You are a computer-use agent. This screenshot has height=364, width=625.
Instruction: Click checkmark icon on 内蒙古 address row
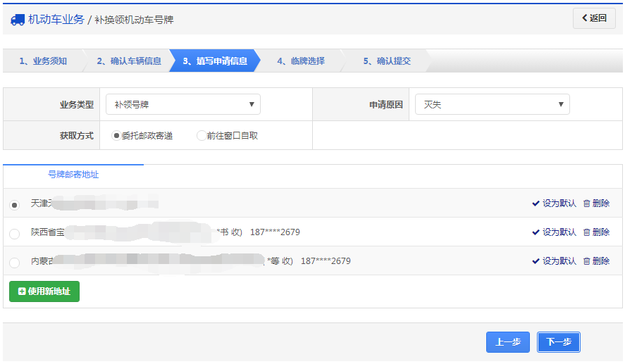tap(536, 261)
